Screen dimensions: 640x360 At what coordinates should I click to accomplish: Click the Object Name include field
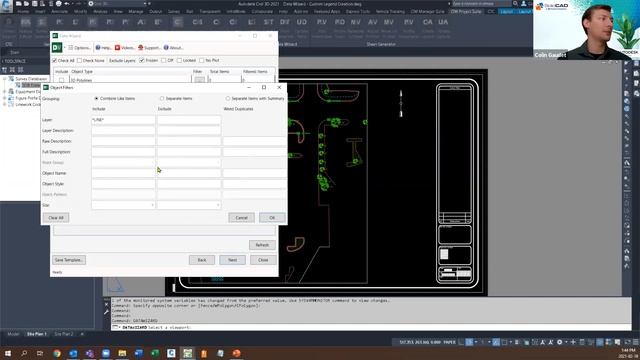[x=123, y=173]
